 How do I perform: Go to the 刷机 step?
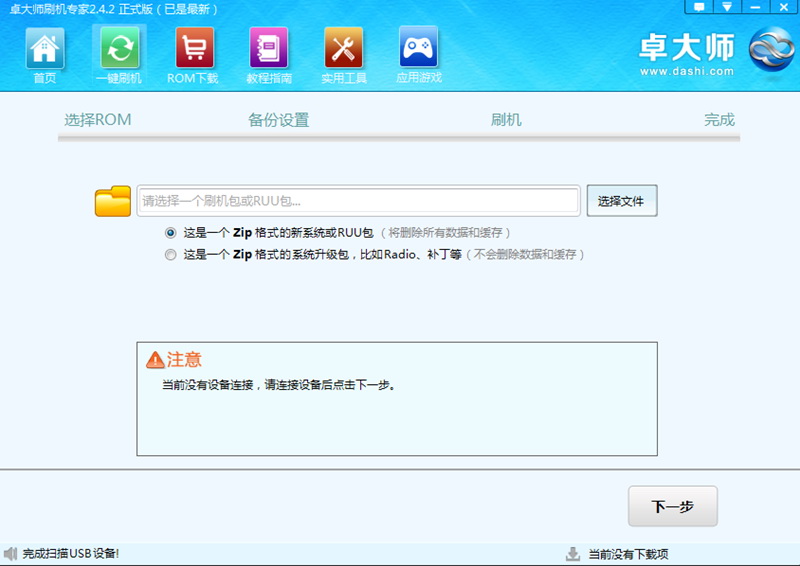[506, 120]
